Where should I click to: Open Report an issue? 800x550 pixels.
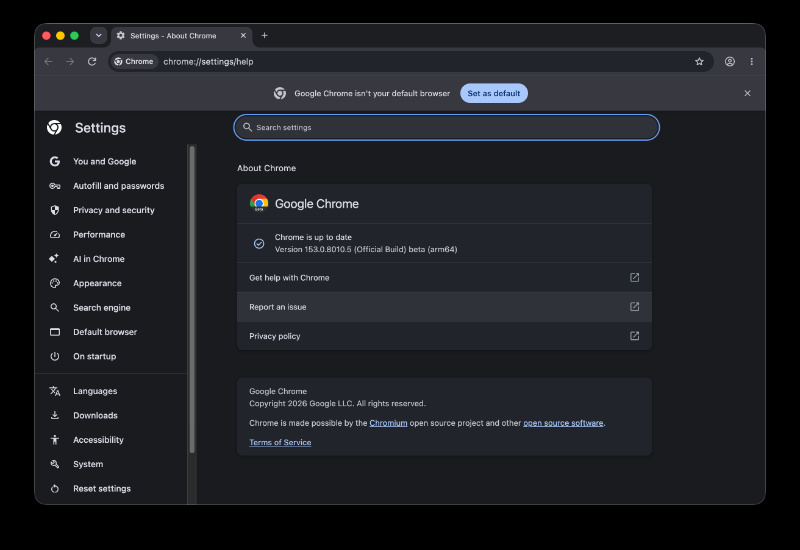tap(444, 307)
